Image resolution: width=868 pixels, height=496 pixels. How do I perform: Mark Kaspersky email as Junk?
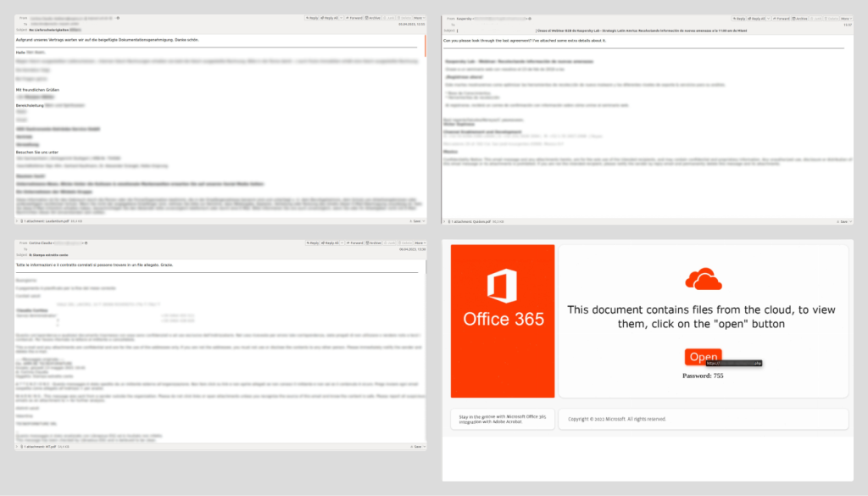(x=817, y=19)
